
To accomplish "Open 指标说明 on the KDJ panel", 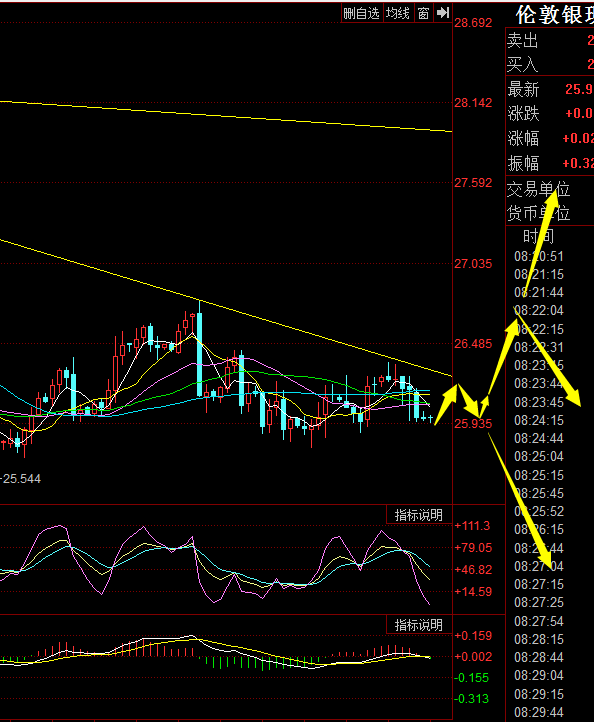I will (419, 515).
